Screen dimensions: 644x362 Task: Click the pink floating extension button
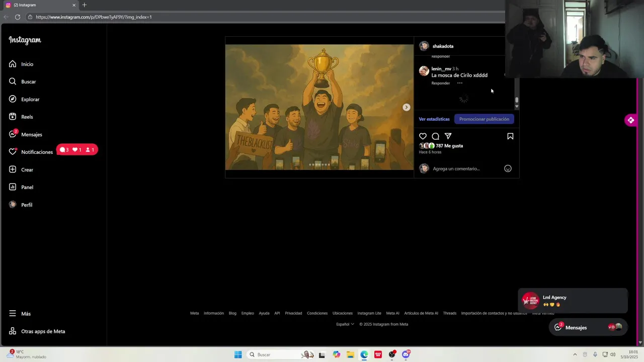click(630, 120)
